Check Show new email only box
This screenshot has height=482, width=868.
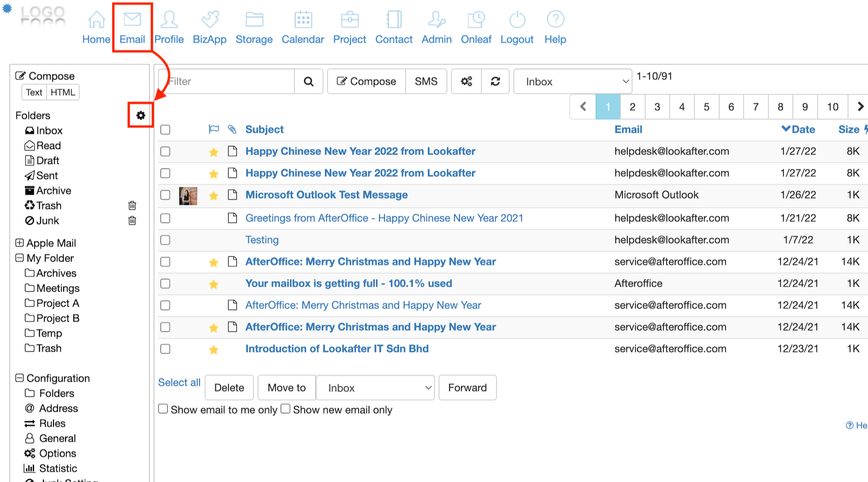[x=285, y=409]
